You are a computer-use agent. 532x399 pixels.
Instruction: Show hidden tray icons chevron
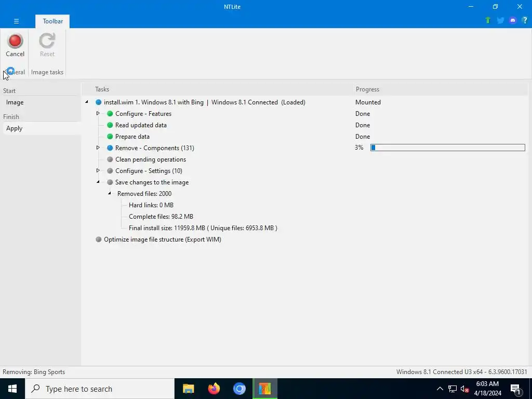(x=440, y=389)
